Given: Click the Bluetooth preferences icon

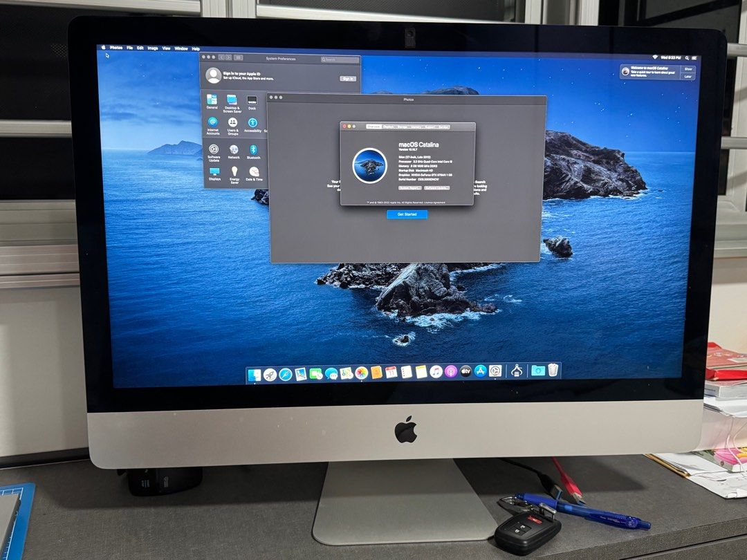Looking at the screenshot, I should tap(254, 149).
